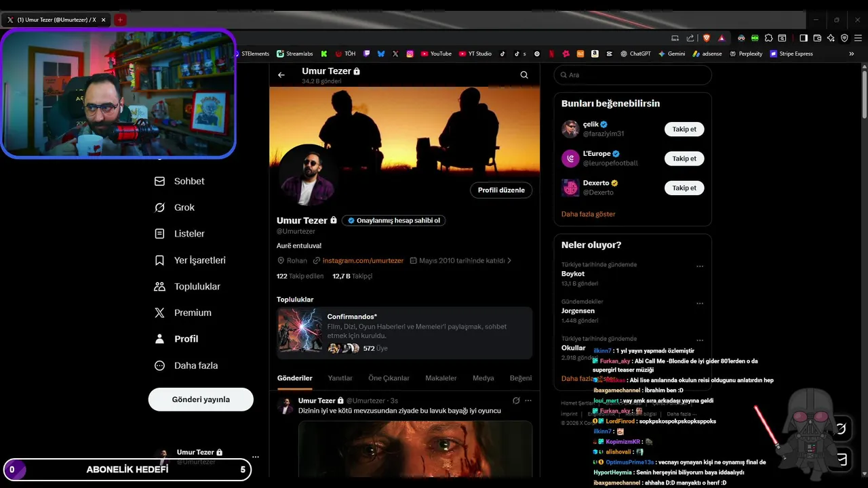Open Grok in the sidebar

pos(175,207)
